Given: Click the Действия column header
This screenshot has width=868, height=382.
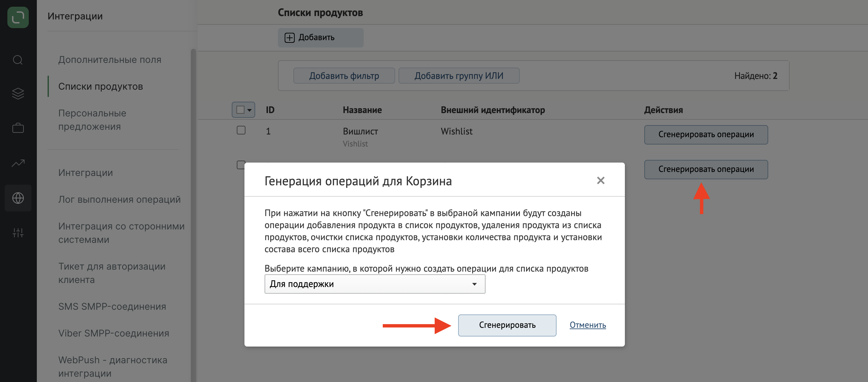Looking at the screenshot, I should tap(663, 110).
